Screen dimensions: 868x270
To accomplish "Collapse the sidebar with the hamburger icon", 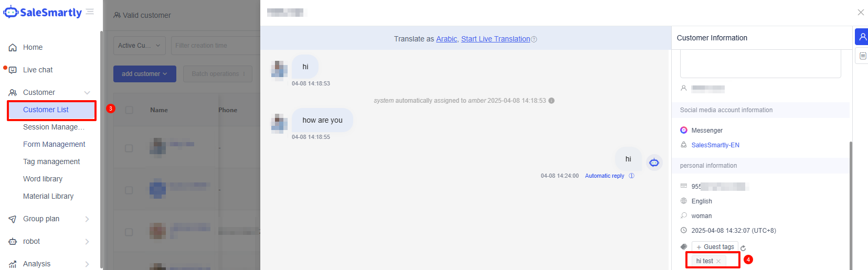I will [90, 12].
